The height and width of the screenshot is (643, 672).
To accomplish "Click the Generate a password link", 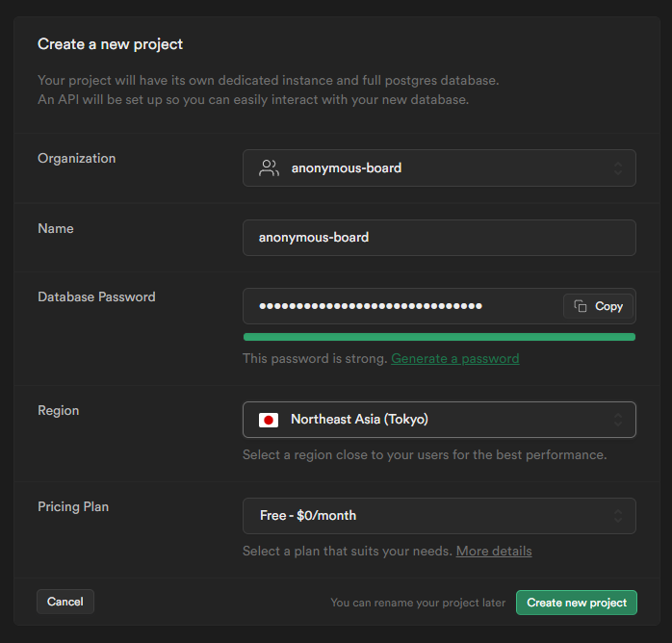I will point(455,358).
